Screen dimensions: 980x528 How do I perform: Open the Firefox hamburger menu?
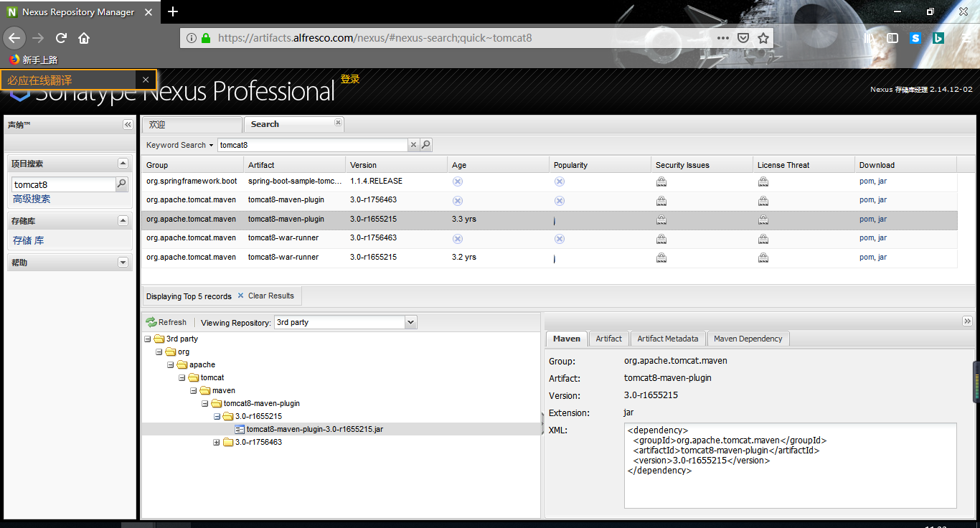(966, 38)
